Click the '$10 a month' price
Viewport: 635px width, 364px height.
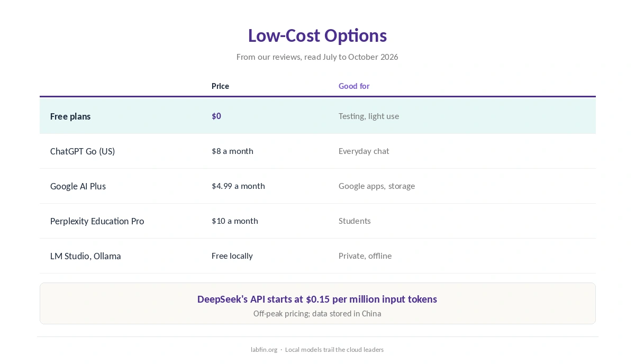pos(235,221)
